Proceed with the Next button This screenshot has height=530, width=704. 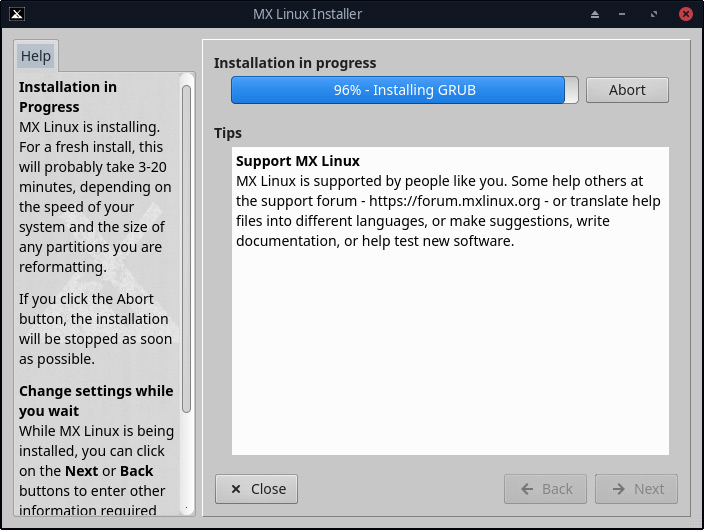click(636, 489)
